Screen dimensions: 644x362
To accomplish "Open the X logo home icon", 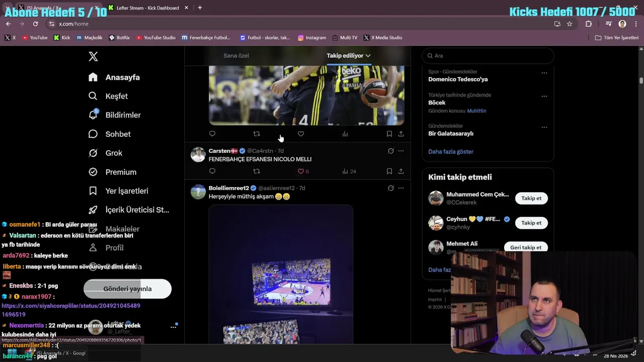I will [93, 56].
